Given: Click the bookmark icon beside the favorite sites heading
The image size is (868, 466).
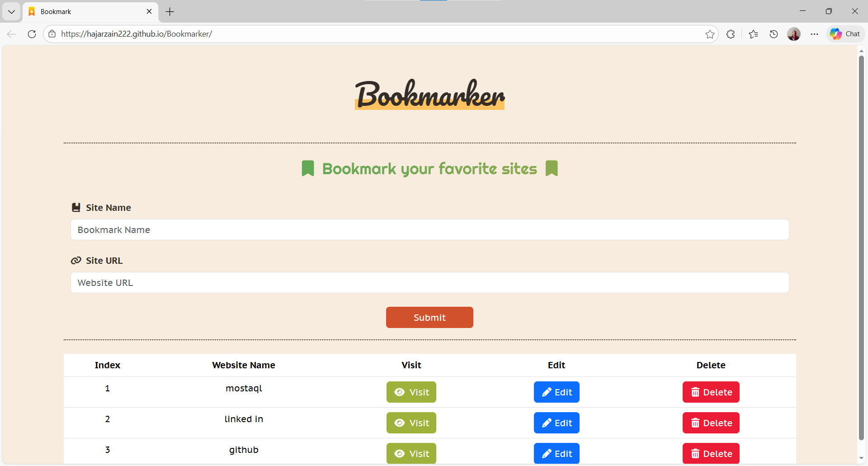Looking at the screenshot, I should (308, 168).
